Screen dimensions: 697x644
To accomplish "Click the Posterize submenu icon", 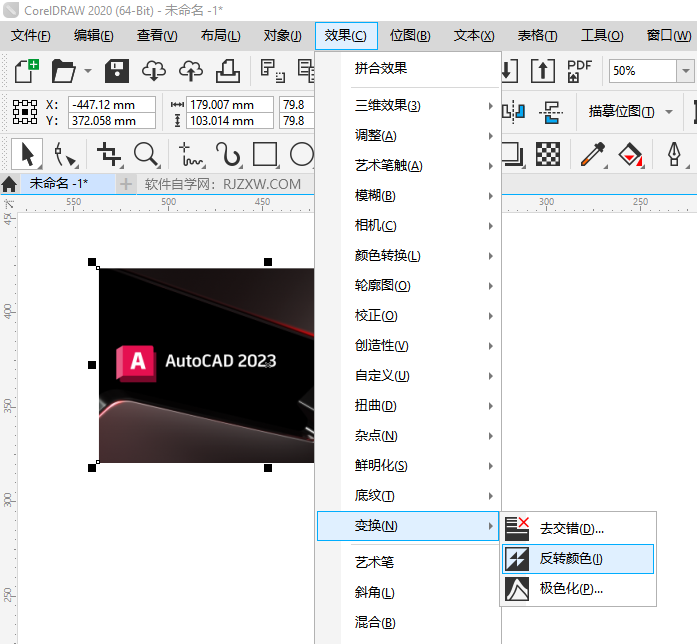I will (517, 589).
